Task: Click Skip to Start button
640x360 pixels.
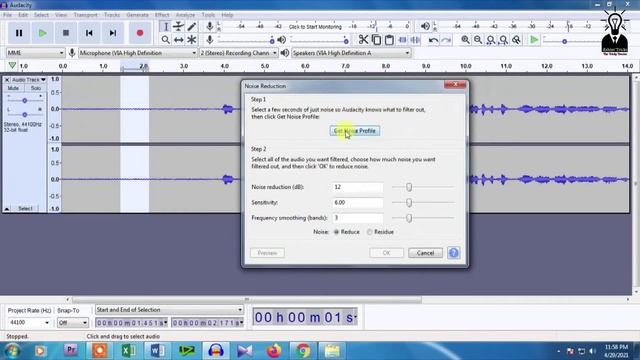Action: (x=89, y=33)
